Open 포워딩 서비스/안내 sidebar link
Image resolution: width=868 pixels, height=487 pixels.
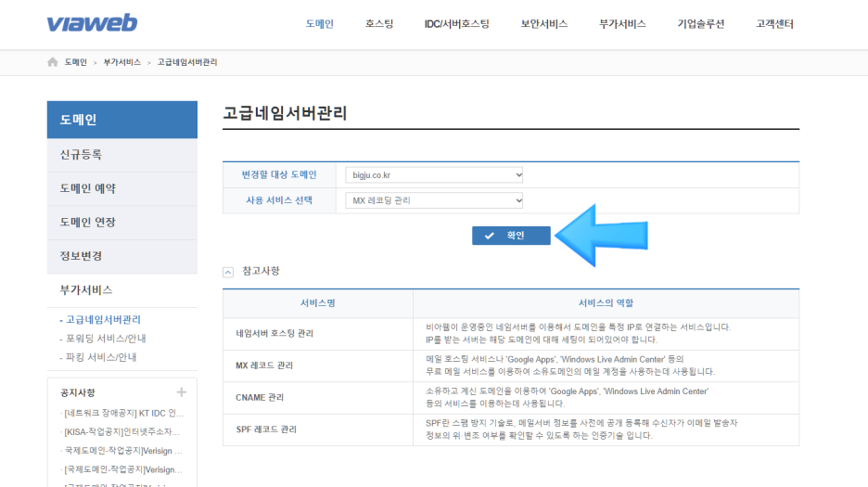coord(106,339)
